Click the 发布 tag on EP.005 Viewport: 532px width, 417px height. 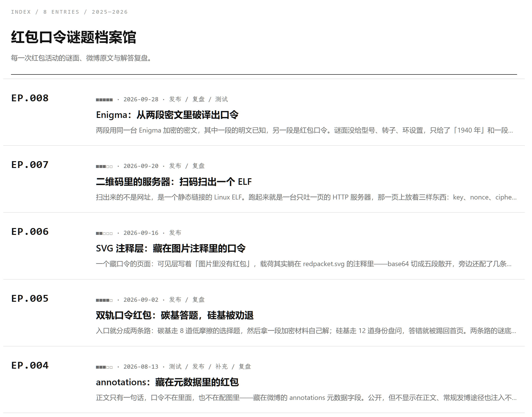pyautogui.click(x=175, y=300)
